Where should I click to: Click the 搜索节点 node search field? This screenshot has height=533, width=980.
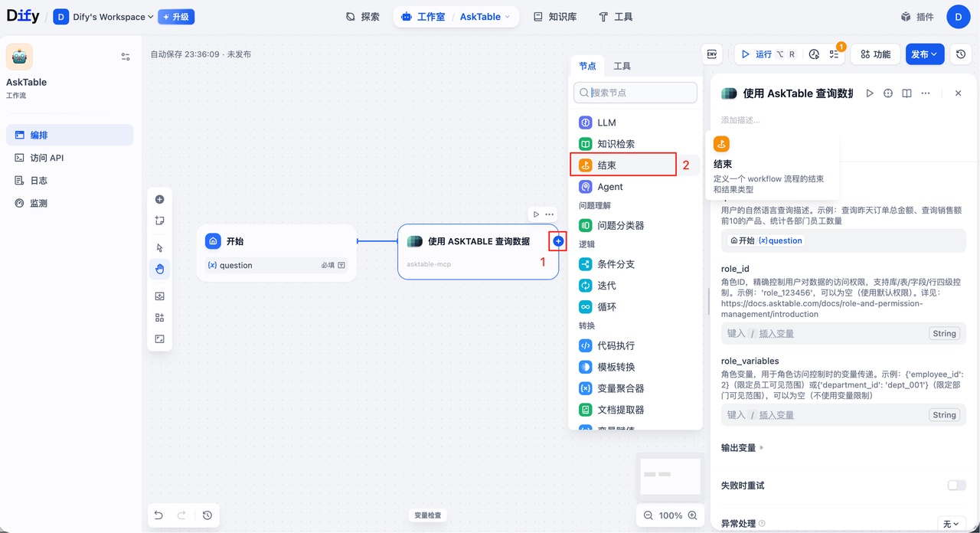(635, 92)
